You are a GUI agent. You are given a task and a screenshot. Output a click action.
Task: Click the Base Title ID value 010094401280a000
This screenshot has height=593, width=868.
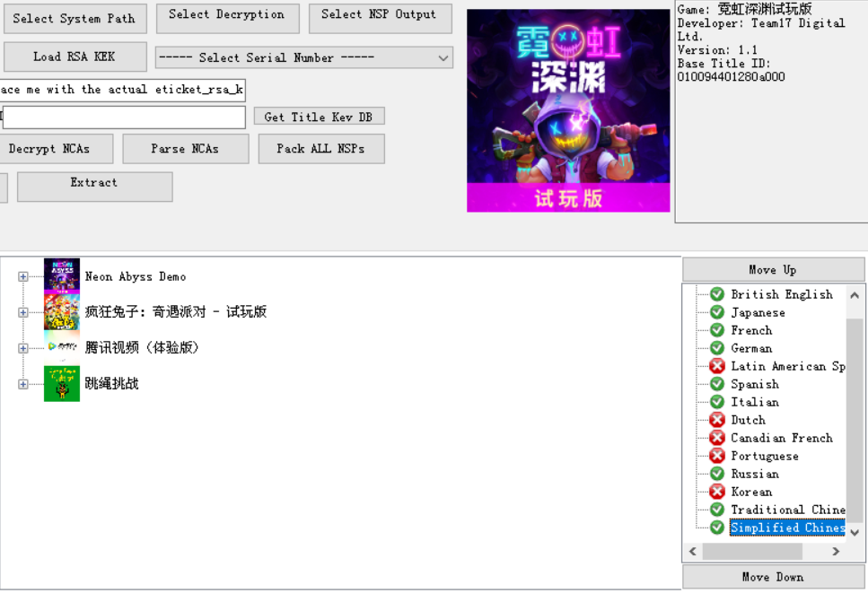coord(731,77)
